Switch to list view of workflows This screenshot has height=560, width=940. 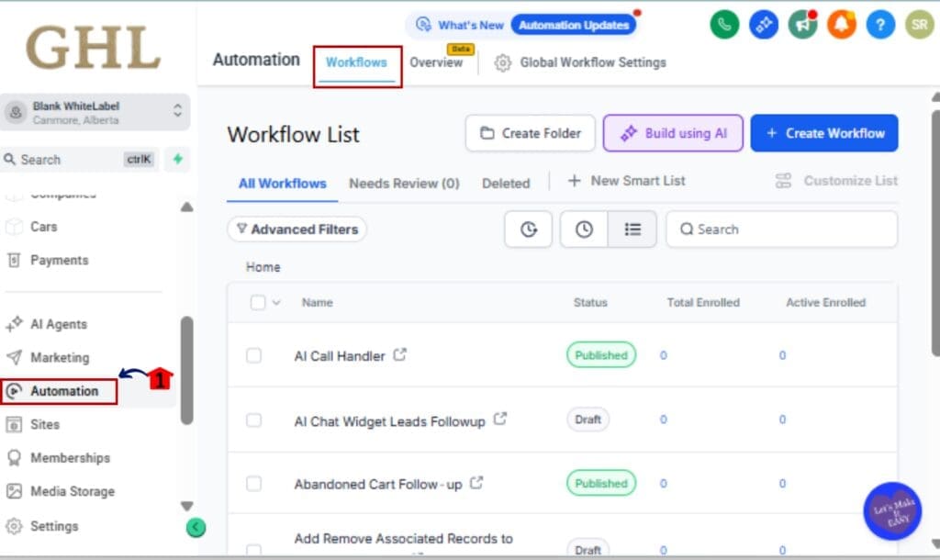coord(632,230)
